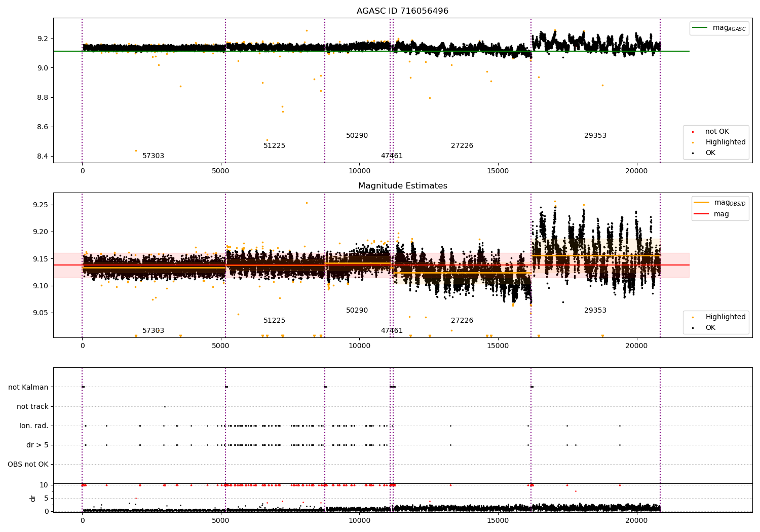Click the 20000 x-axis tick under Magnitude Estimates

coord(636,346)
